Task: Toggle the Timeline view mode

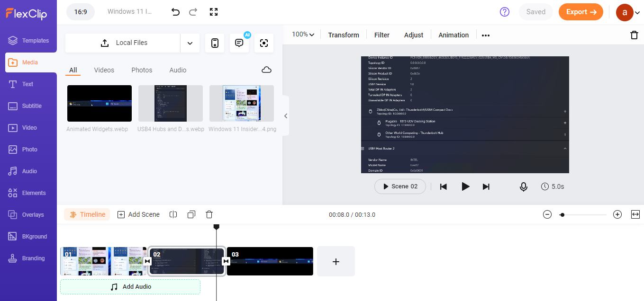Action: tap(87, 214)
